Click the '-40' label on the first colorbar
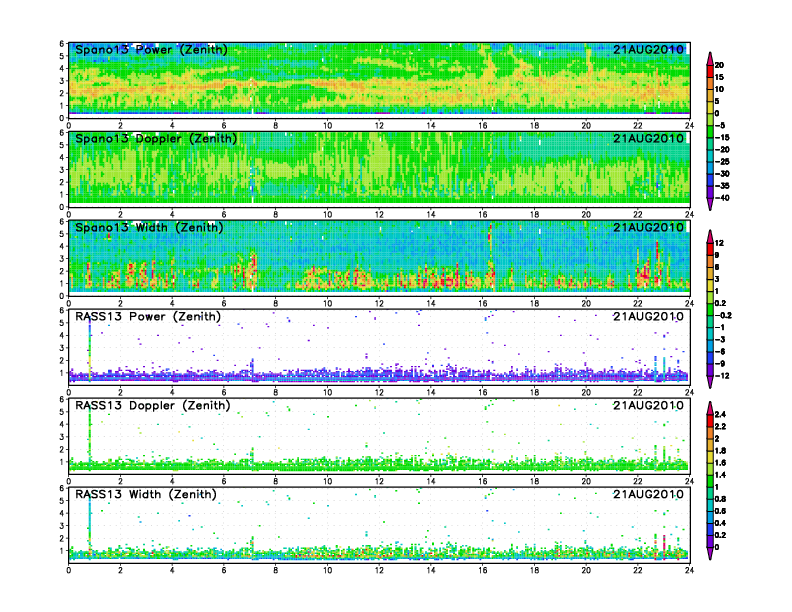792x612 pixels. point(722,198)
